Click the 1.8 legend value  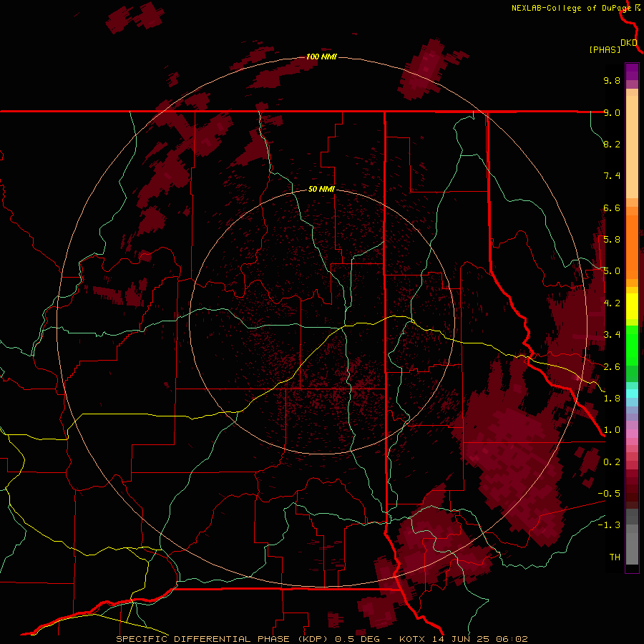[x=612, y=399]
